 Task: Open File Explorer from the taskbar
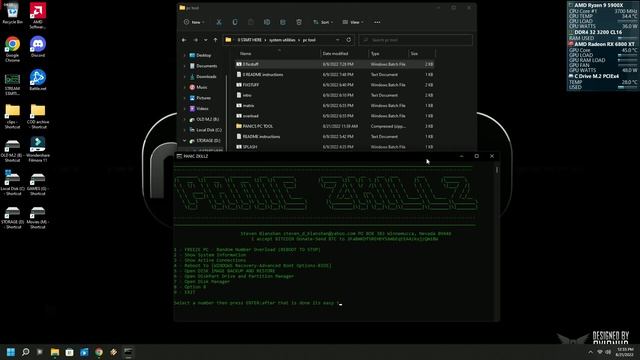click(55, 352)
